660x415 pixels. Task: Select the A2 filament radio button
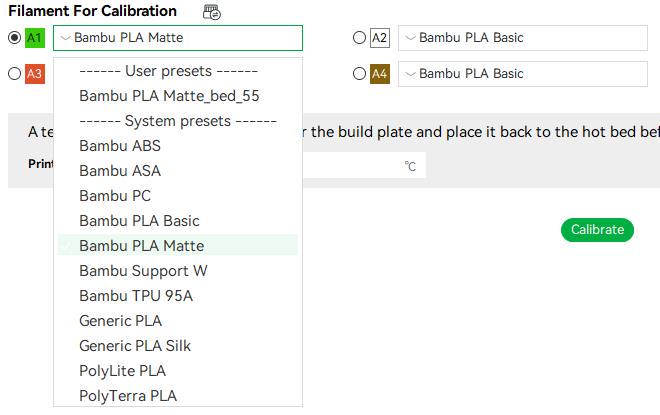tap(359, 38)
